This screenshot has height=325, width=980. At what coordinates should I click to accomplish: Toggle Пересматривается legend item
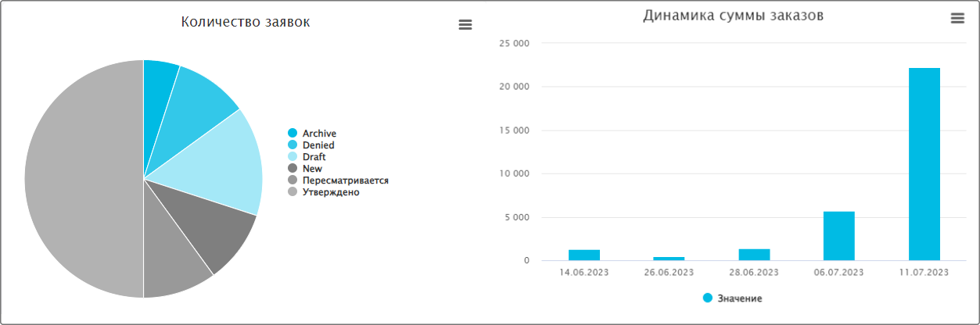point(345,180)
